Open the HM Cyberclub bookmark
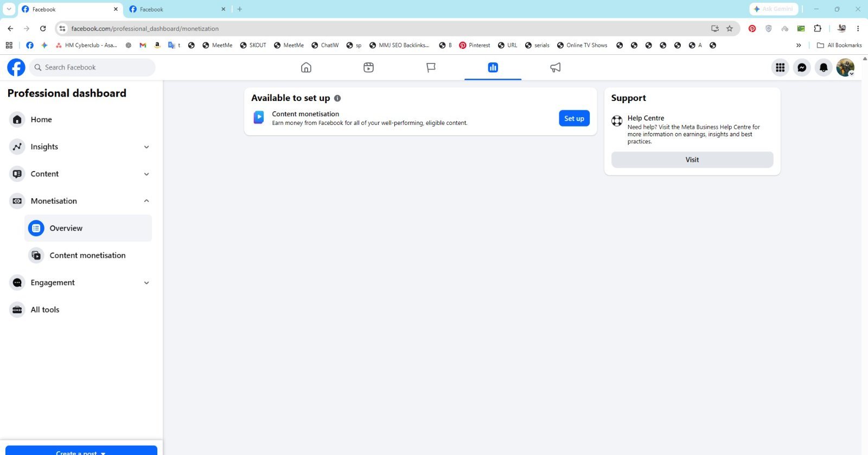The image size is (868, 455). [86, 45]
